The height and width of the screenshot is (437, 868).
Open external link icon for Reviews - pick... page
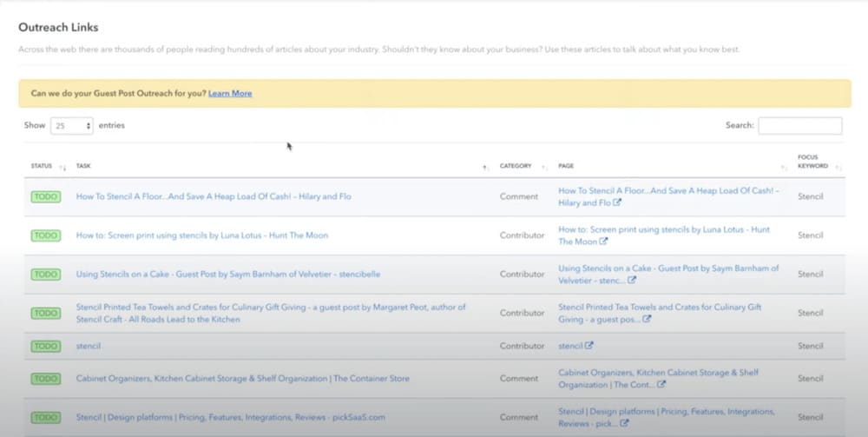click(x=624, y=424)
